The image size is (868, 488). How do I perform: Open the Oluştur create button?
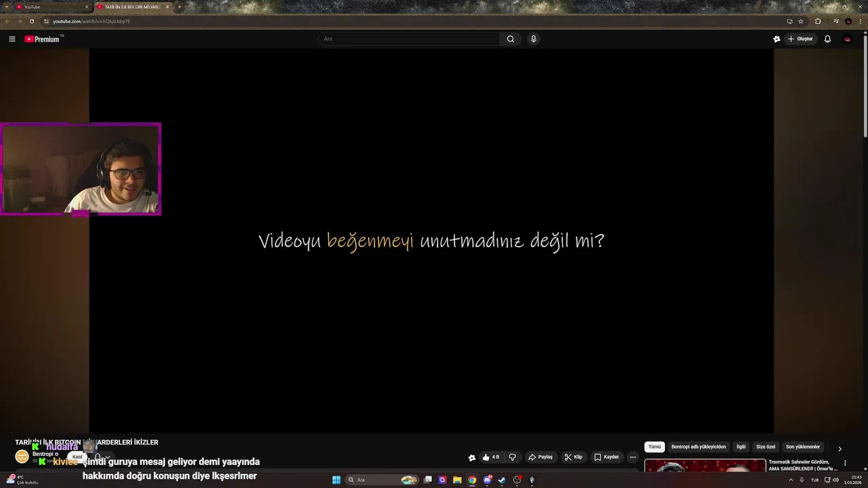[800, 39]
